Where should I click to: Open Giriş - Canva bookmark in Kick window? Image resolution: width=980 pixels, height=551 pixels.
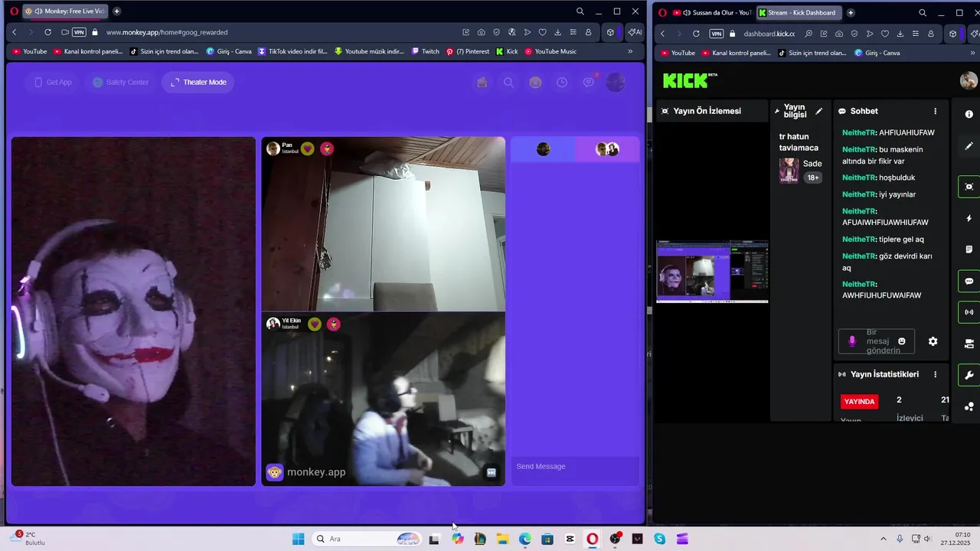(x=877, y=53)
